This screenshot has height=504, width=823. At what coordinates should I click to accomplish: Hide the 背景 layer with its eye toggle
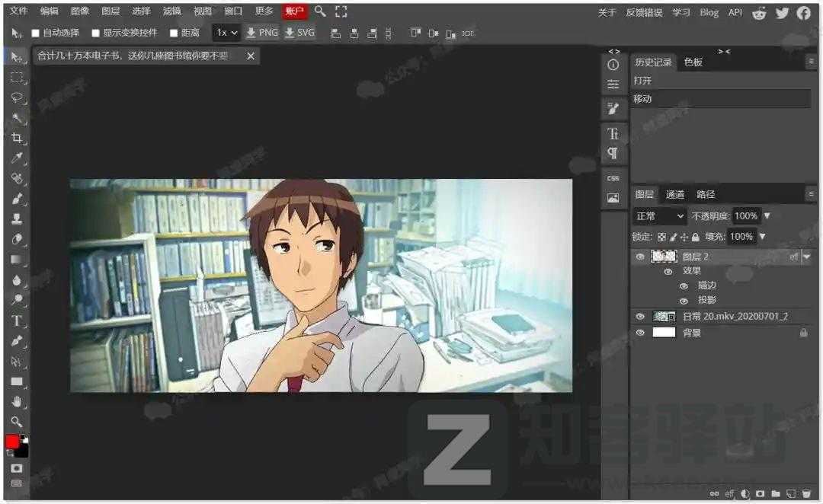coord(640,332)
